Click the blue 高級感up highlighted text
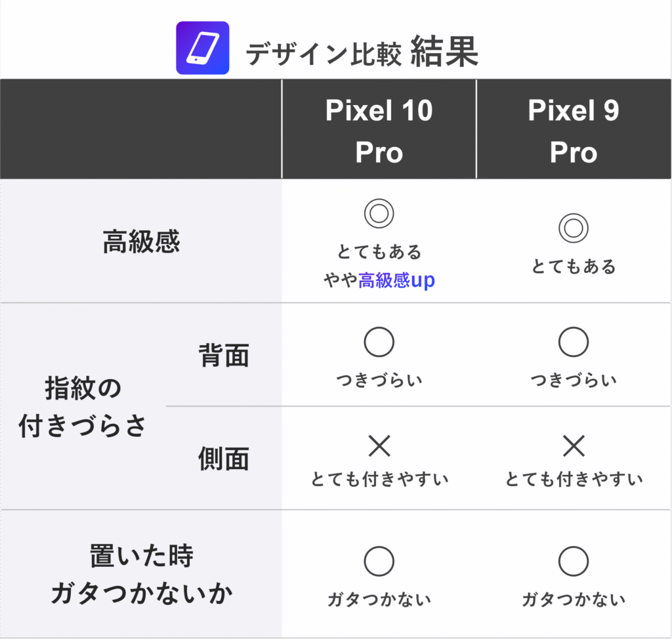Image resolution: width=672 pixels, height=639 pixels. click(x=396, y=281)
